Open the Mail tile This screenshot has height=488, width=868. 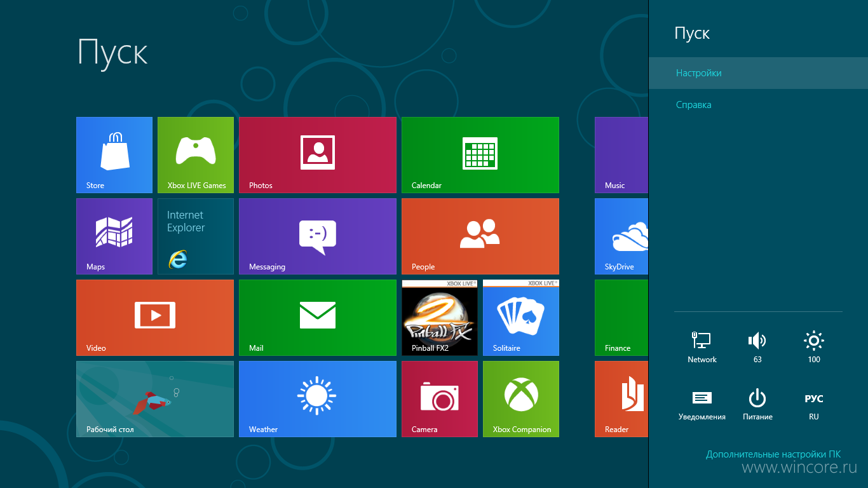coord(318,318)
